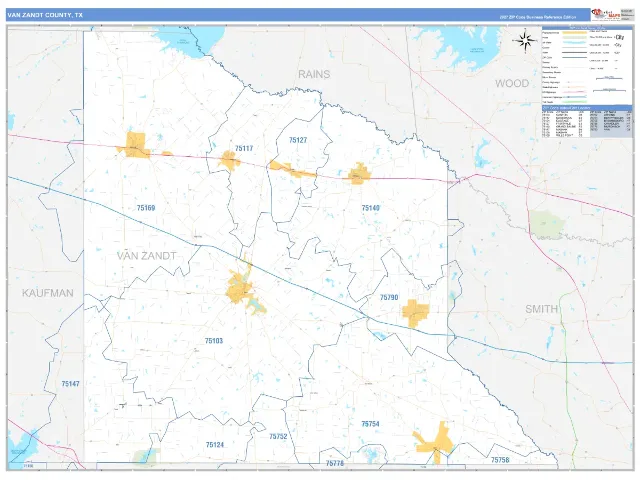Click the VAN ZANDT county name label
This screenshot has width=640, height=480.
coord(147,256)
